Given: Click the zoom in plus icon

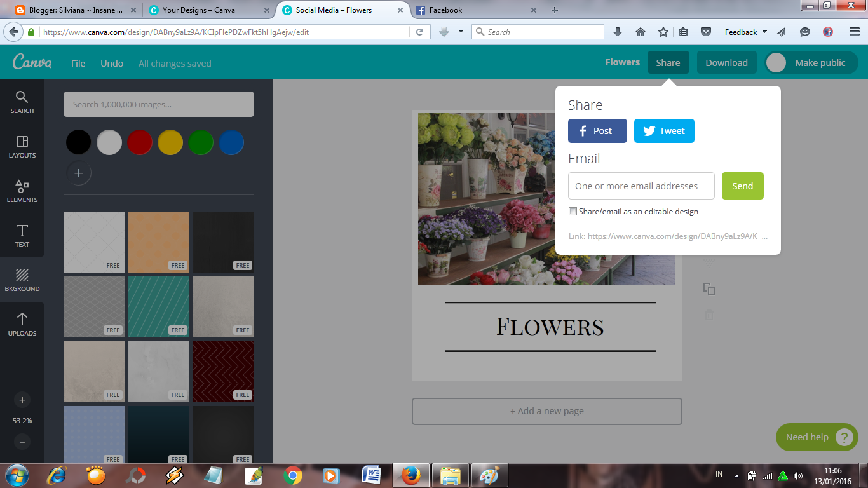Looking at the screenshot, I should (x=22, y=400).
